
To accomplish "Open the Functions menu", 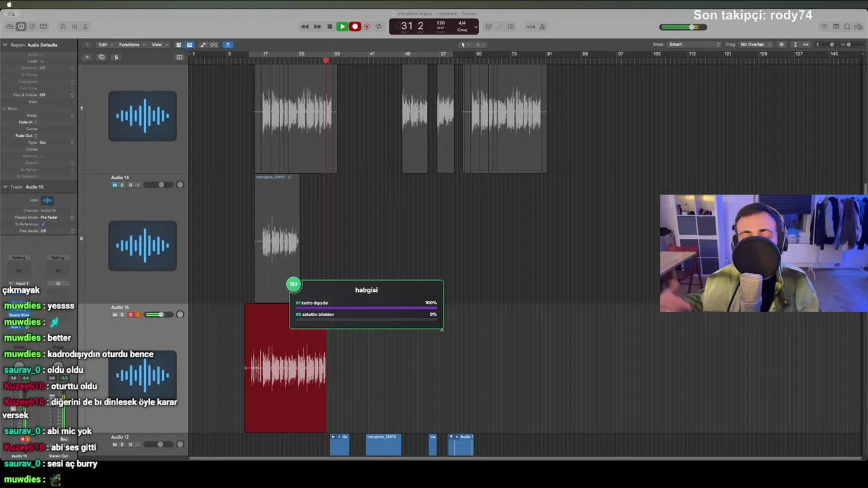I will pos(131,45).
